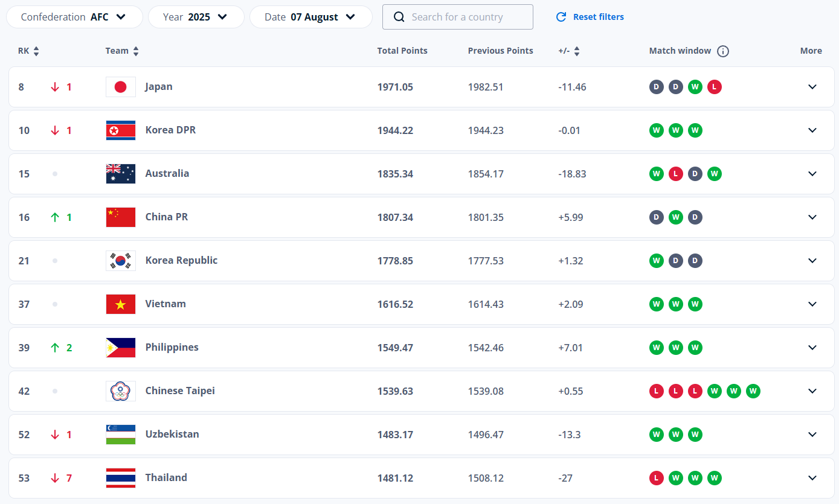Click the search magnifier icon
Viewport: 839px width, 504px height.
point(399,17)
